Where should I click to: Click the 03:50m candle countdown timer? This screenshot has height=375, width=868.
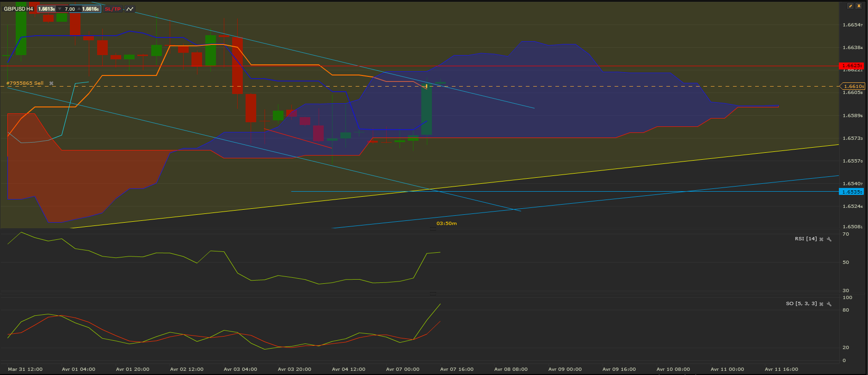click(x=447, y=224)
